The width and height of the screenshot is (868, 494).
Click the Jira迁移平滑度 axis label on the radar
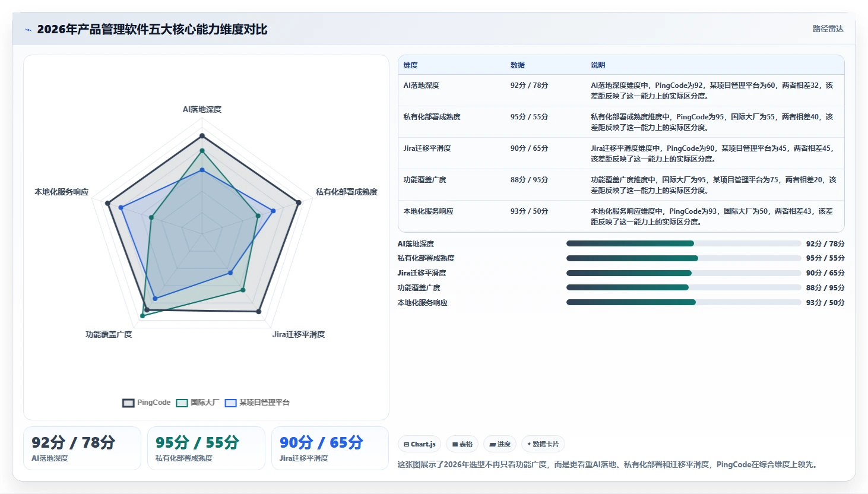pyautogui.click(x=299, y=334)
